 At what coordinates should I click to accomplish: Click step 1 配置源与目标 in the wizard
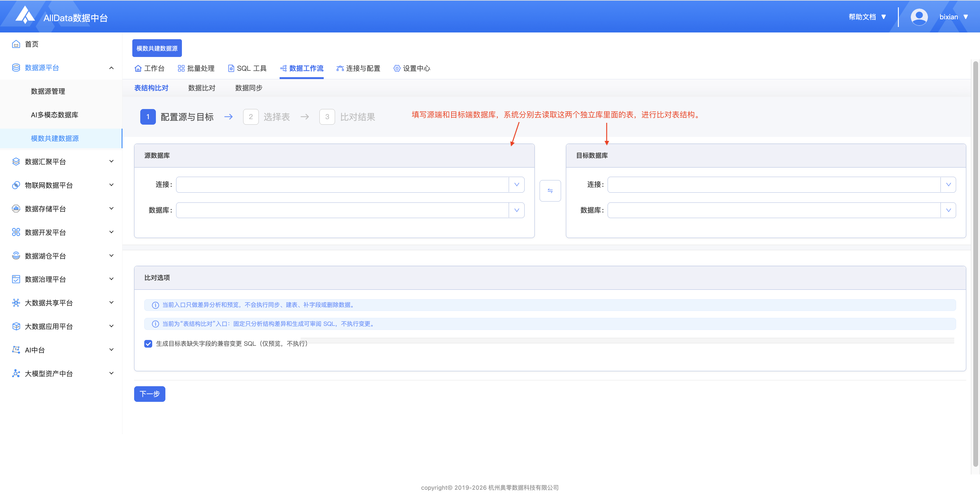[177, 117]
